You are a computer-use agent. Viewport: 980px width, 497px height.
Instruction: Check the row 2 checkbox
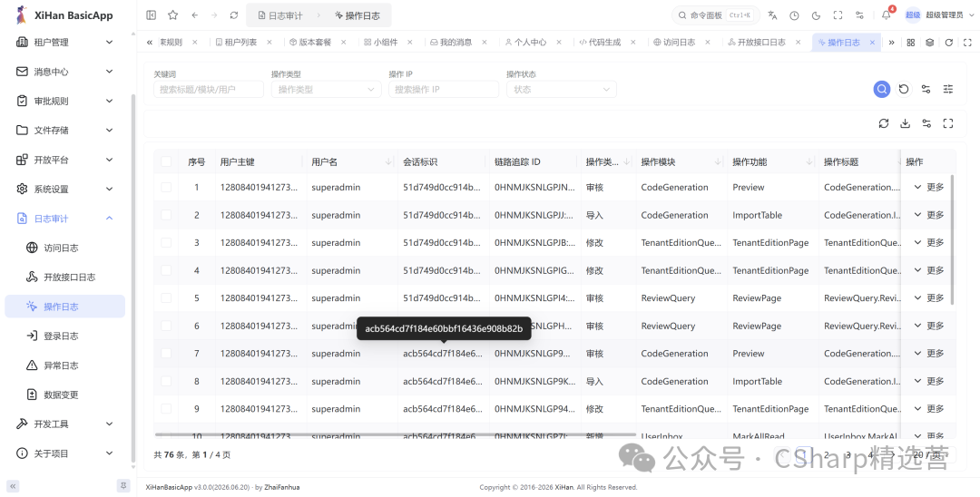[166, 215]
